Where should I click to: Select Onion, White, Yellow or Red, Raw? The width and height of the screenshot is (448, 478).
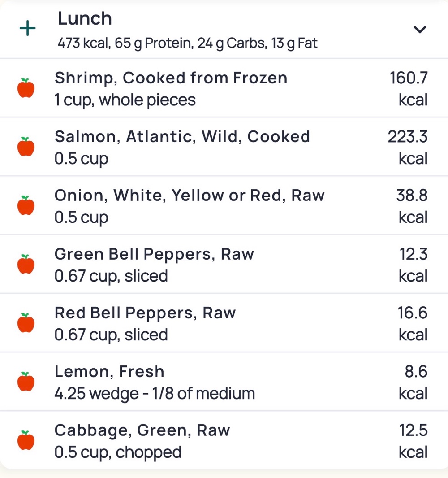pyautogui.click(x=224, y=205)
